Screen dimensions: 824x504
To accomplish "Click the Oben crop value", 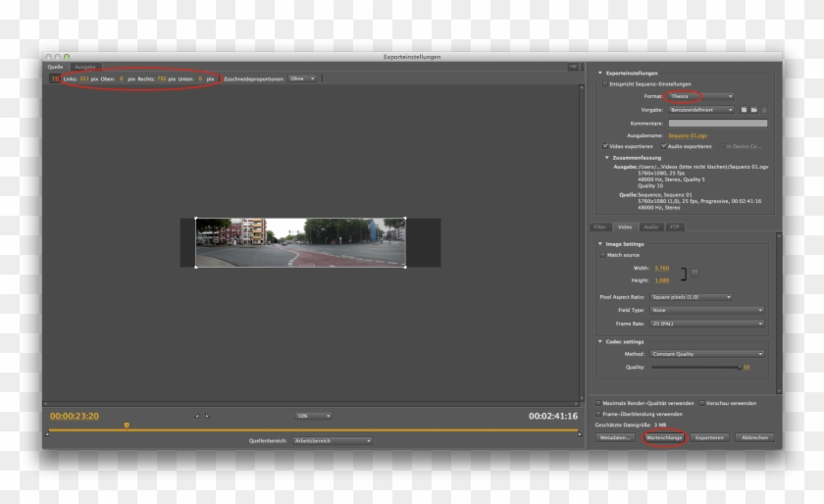I will pyautogui.click(x=122, y=78).
